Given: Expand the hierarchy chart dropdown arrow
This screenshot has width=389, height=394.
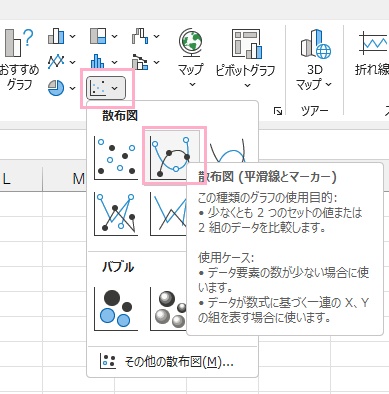Looking at the screenshot, I should (x=114, y=36).
